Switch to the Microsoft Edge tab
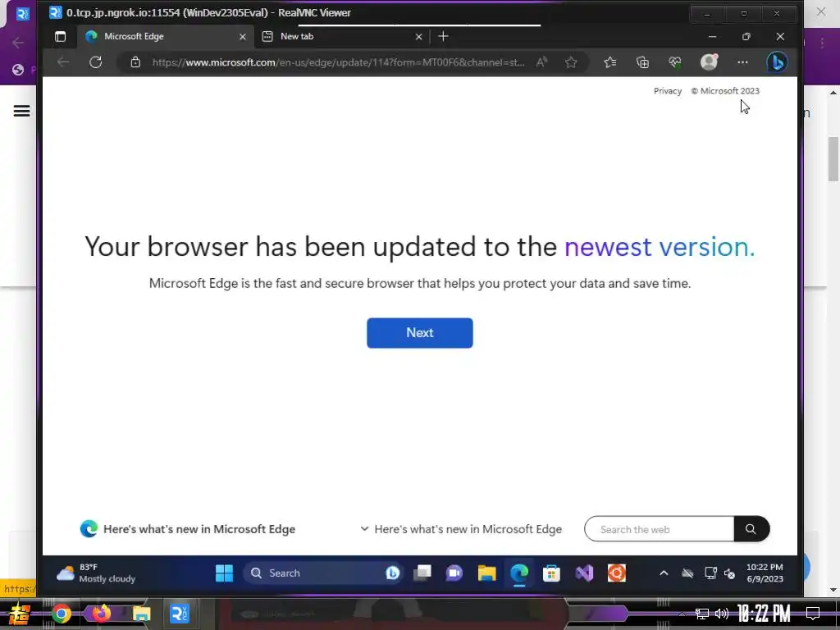This screenshot has height=630, width=840. tap(165, 36)
